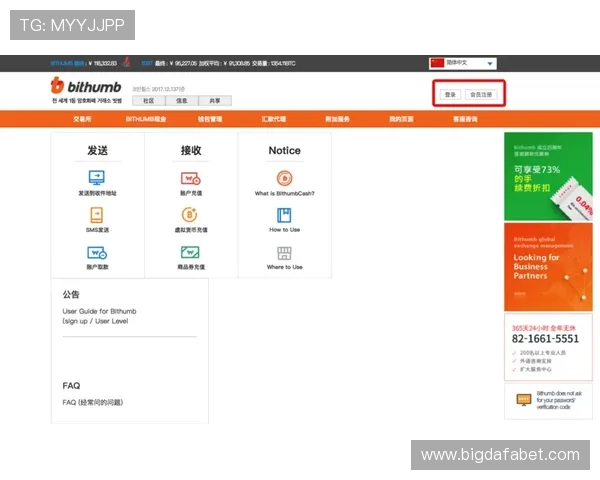Open the What is BithumbCash icon

284,178
